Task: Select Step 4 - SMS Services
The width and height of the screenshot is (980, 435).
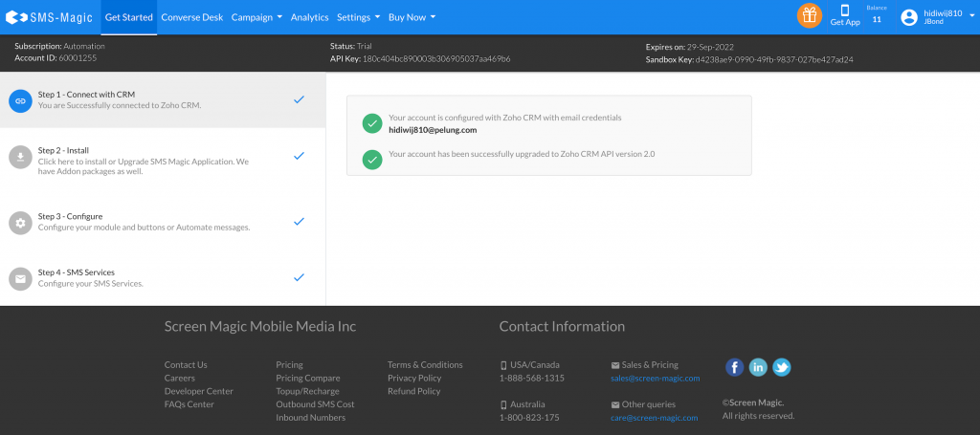Action: 163,277
